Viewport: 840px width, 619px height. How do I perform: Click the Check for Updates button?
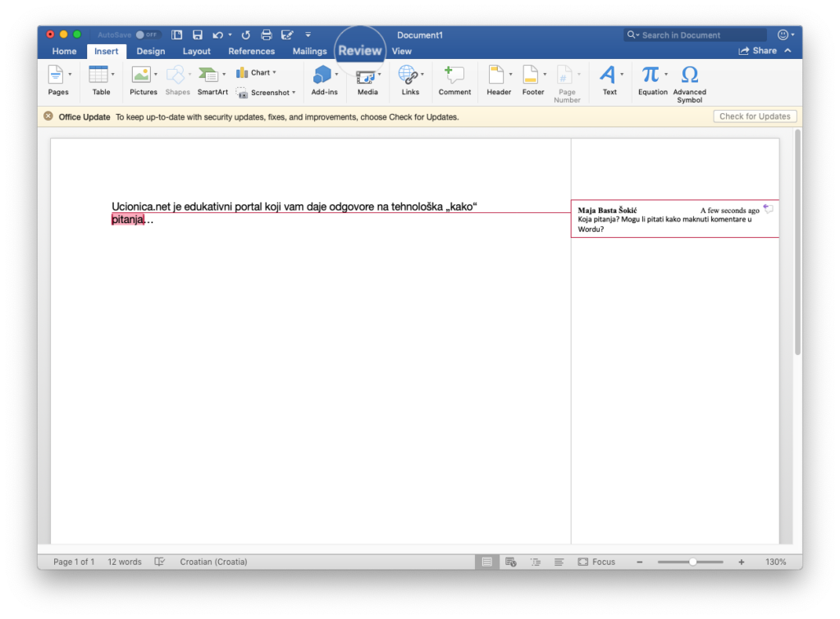point(754,116)
